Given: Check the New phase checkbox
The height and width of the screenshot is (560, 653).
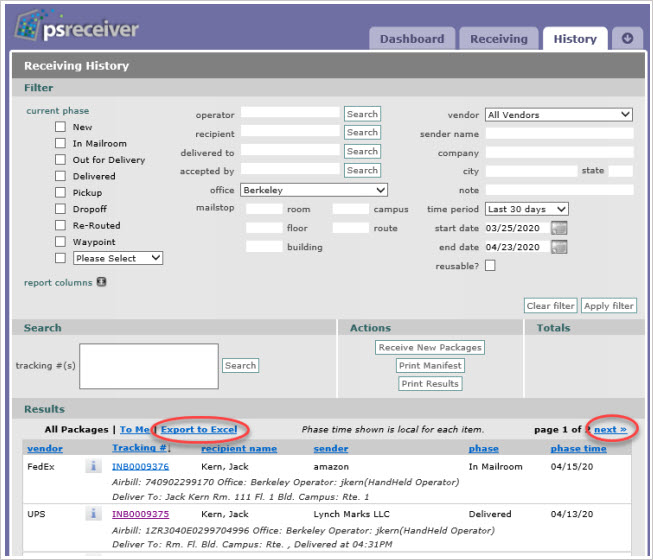Looking at the screenshot, I should click(60, 127).
